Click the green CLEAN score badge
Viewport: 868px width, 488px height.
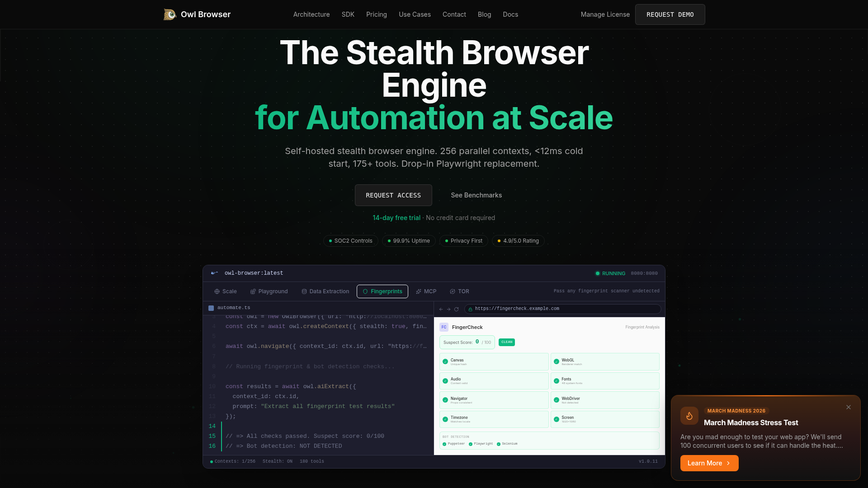click(x=506, y=342)
